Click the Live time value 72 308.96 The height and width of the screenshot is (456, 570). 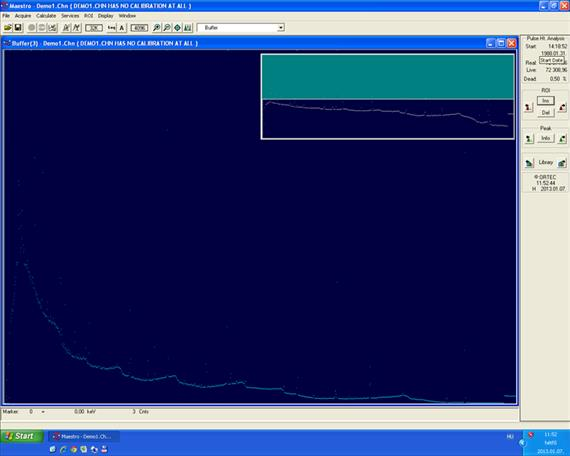point(556,70)
